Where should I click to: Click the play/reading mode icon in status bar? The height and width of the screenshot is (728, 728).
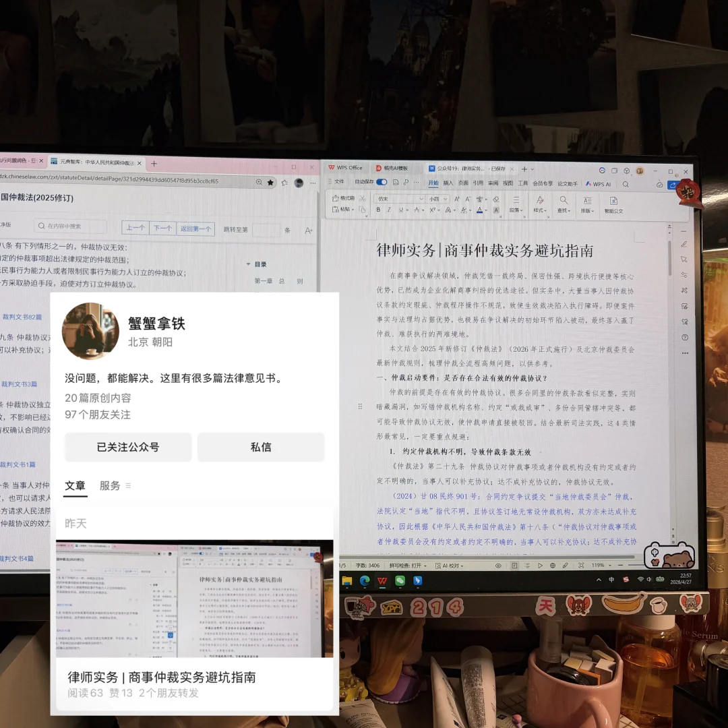[540, 566]
